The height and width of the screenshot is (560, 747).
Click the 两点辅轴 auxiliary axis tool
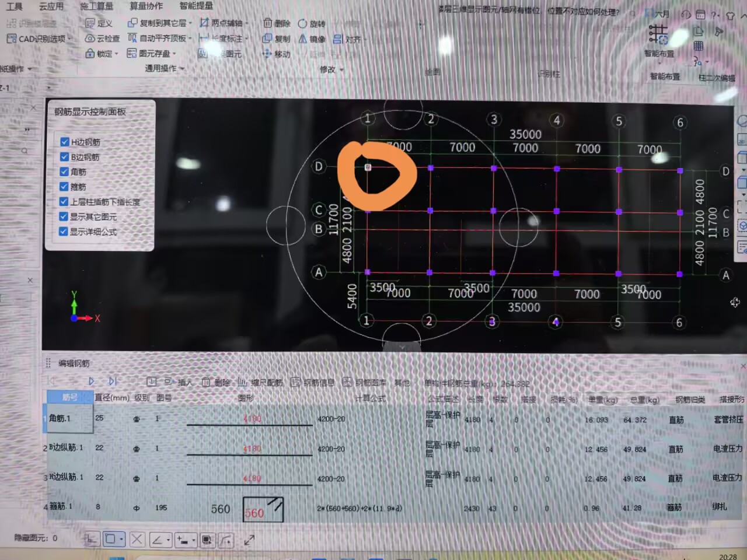[x=222, y=23]
